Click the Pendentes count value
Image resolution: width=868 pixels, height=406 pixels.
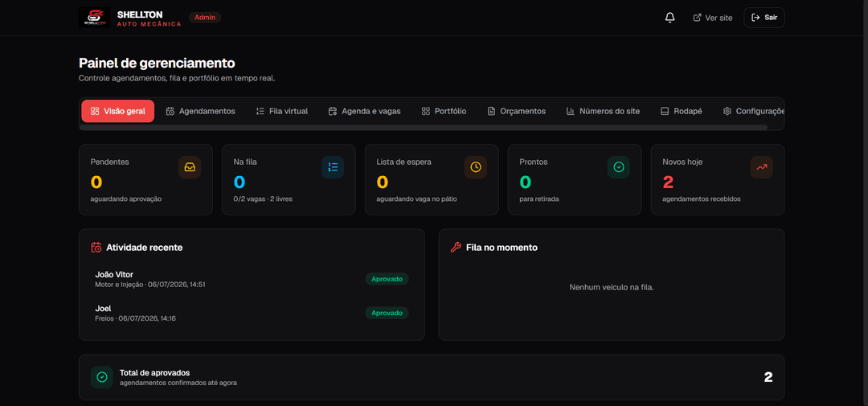(x=96, y=182)
